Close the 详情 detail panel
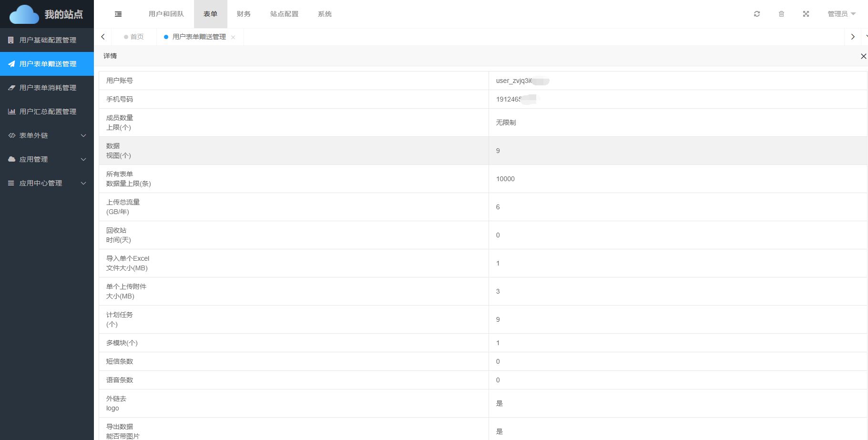The height and width of the screenshot is (440, 868). point(863,56)
